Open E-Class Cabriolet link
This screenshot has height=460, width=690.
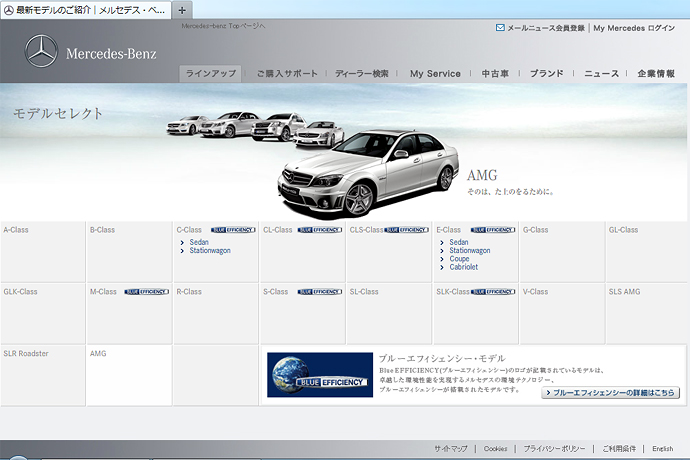(x=463, y=267)
